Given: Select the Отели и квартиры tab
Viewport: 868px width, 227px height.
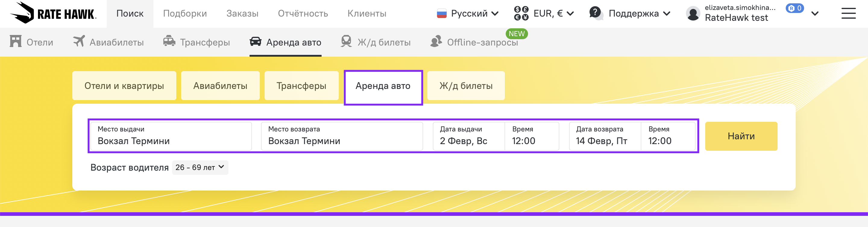Looking at the screenshot, I should coord(124,86).
